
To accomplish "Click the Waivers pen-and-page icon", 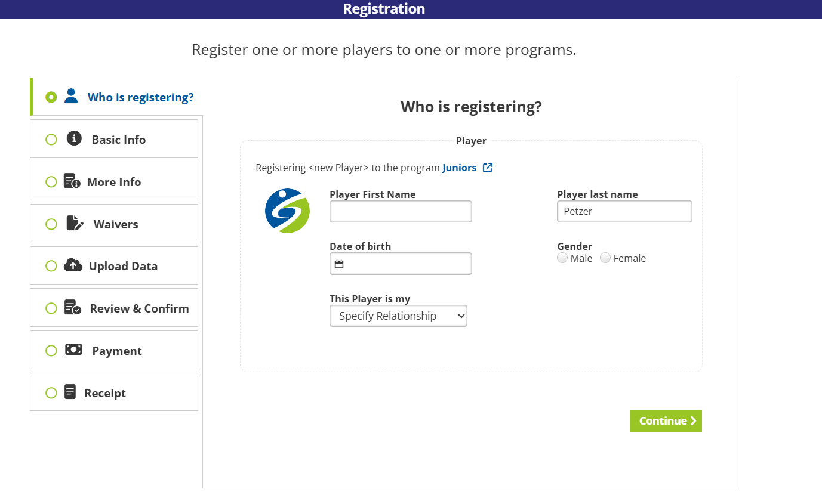I will (75, 224).
